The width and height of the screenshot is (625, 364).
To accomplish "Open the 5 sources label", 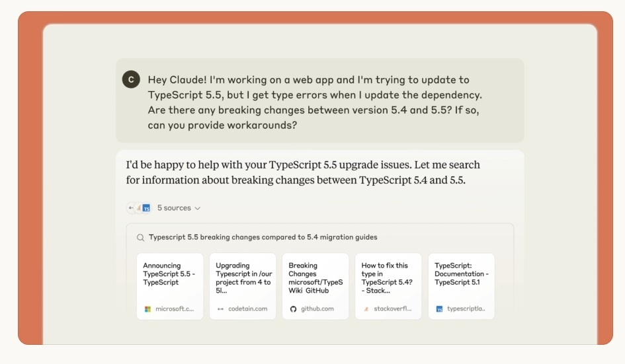I will click(174, 208).
